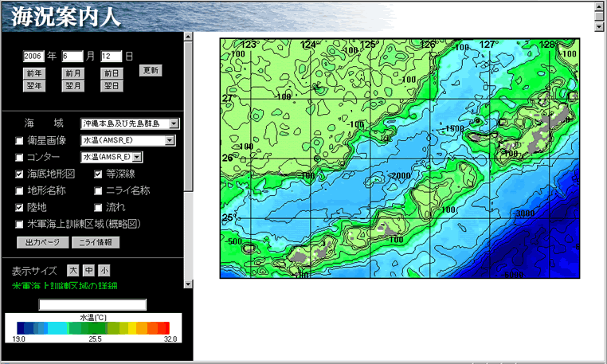
Task: Click the empty text field above the legend
Action: [x=92, y=304]
